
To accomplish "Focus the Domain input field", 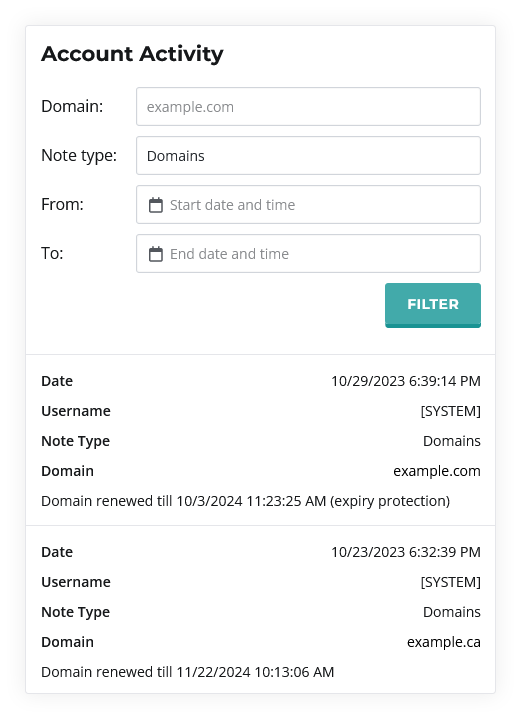I will (x=308, y=107).
